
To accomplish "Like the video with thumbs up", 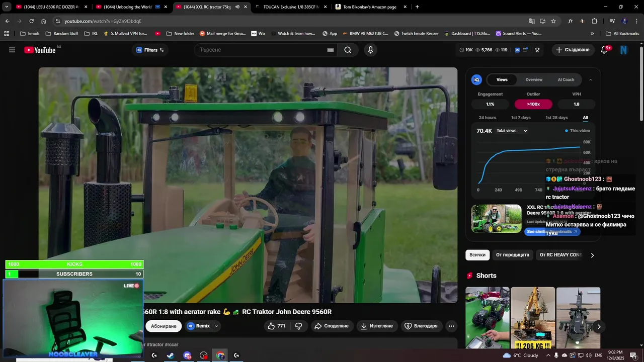I will point(277,326).
